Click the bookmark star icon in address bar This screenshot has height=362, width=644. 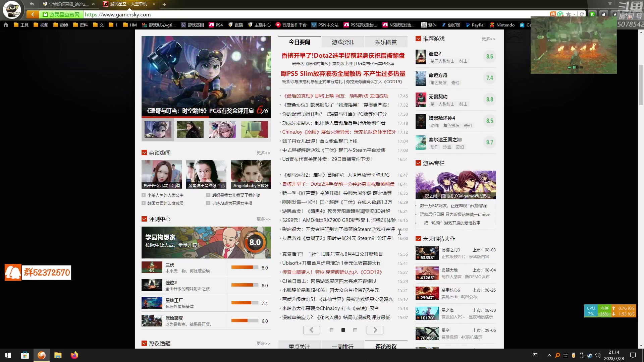pyautogui.click(x=568, y=14)
